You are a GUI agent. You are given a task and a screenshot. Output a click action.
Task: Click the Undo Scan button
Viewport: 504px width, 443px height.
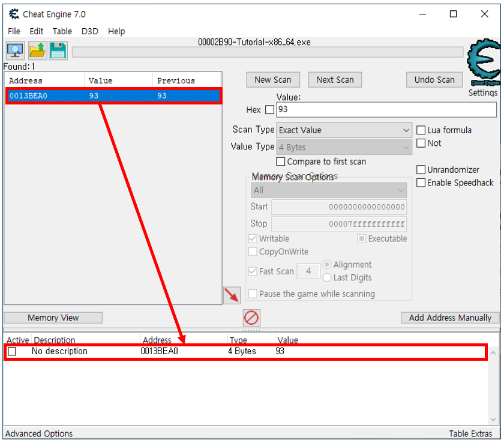434,80
